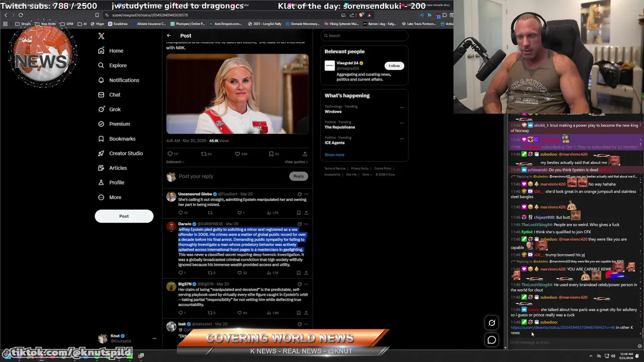Open more options for ICE Agents trend

tap(401, 138)
